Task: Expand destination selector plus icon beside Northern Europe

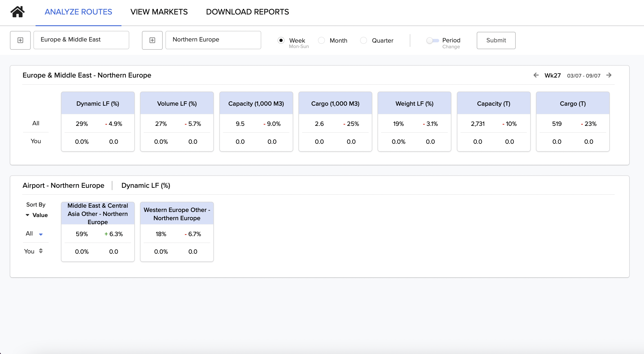Action: pyautogui.click(x=152, y=40)
